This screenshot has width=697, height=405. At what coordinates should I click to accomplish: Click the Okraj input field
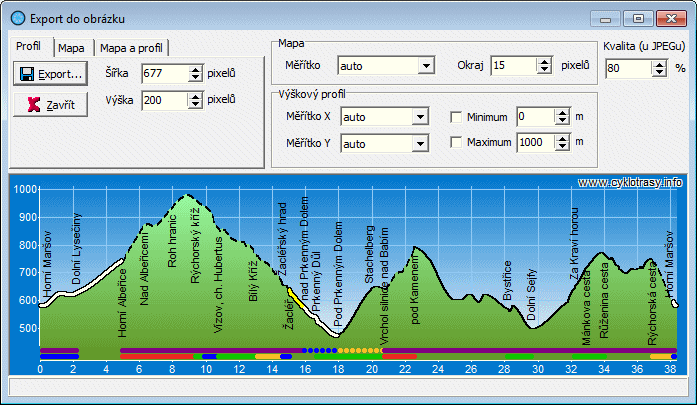513,65
